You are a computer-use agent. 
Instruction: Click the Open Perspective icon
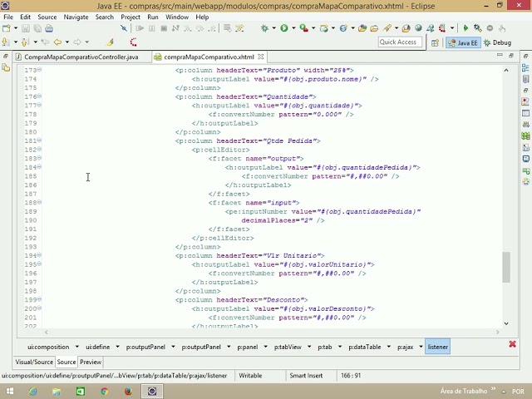(435, 42)
